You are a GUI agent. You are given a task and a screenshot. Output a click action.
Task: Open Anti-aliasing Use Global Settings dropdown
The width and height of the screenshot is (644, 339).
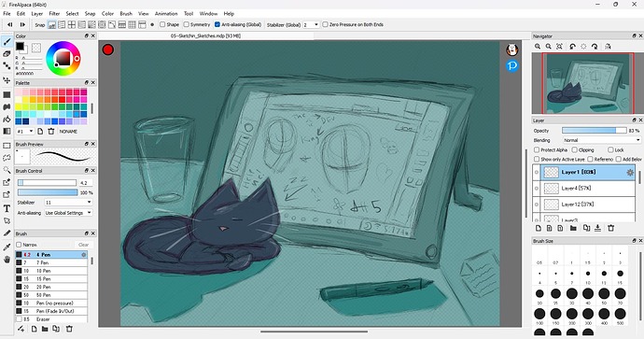[x=68, y=213]
